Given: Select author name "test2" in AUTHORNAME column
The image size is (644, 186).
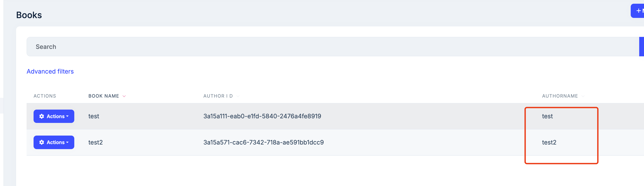Looking at the screenshot, I should pos(549,142).
